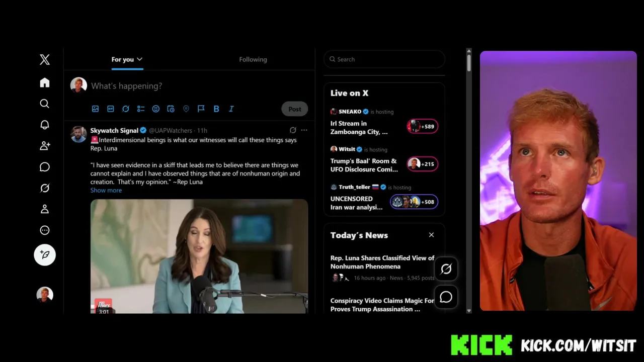Add a GIF to the post
The image size is (644, 362).
(111, 109)
